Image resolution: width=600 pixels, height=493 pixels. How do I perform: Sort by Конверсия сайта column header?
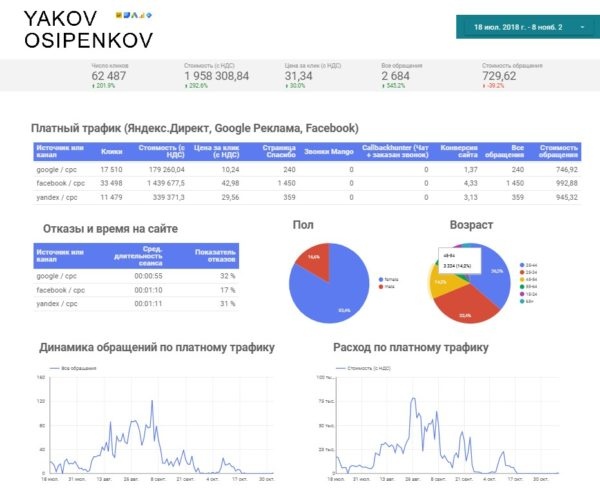pyautogui.click(x=459, y=151)
